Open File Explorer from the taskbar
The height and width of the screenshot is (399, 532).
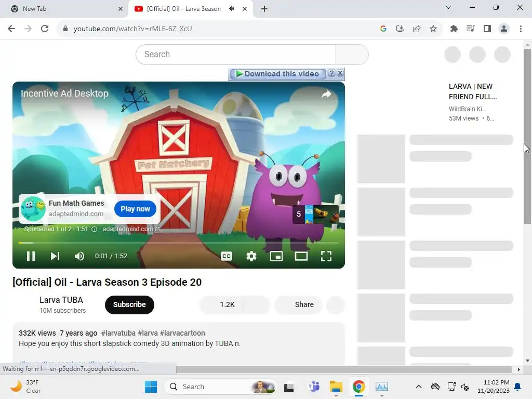click(x=336, y=387)
